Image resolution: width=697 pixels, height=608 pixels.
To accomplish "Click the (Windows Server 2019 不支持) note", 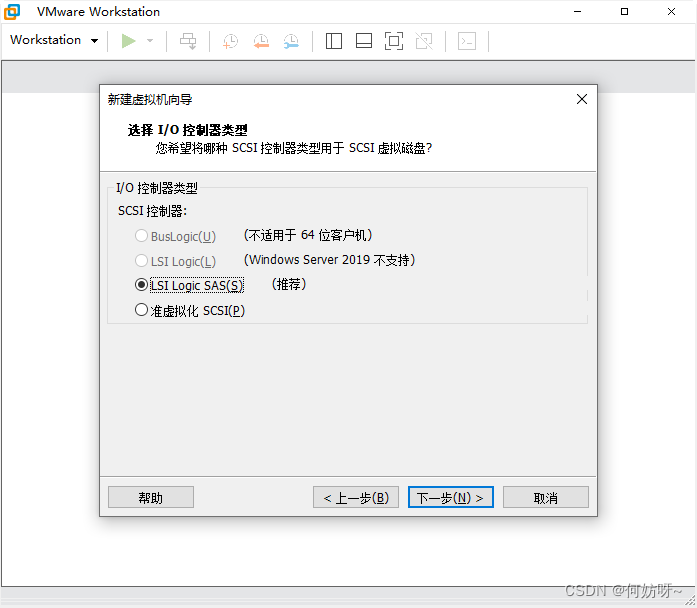I will tap(329, 260).
